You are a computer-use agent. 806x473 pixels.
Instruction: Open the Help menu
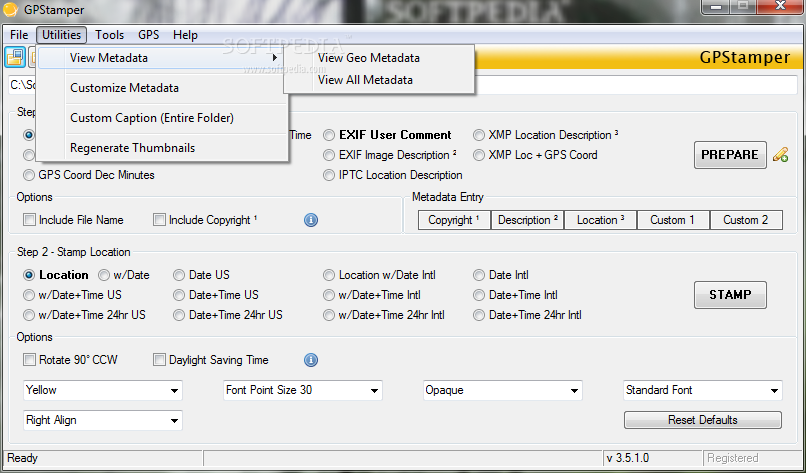pos(185,35)
